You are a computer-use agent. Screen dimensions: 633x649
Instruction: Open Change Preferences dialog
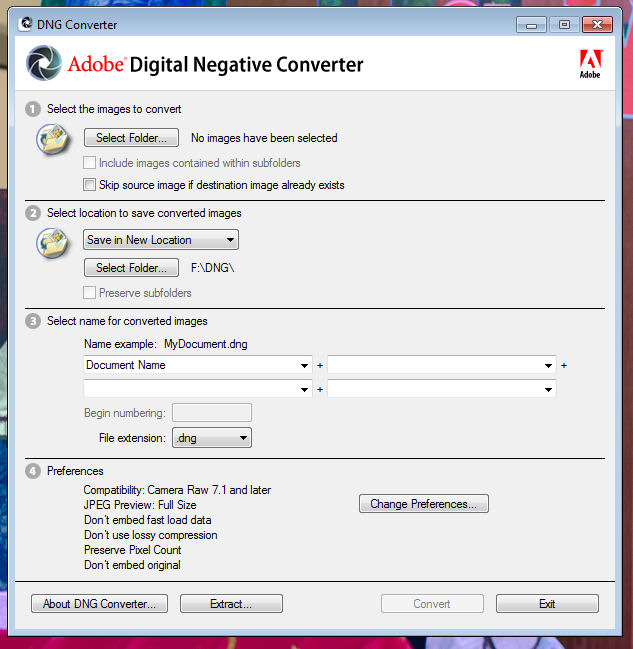tap(423, 504)
